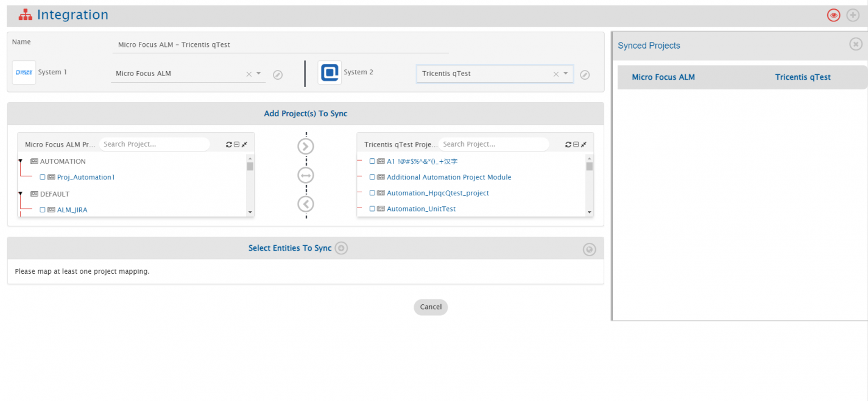Collapse the DEFAULT tree node

pyautogui.click(x=20, y=194)
